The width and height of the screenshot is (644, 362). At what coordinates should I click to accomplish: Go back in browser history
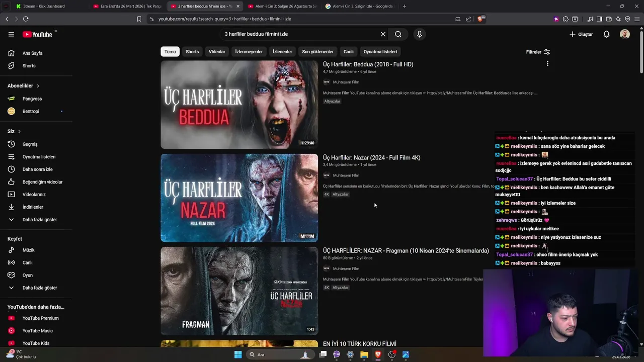click(7, 19)
